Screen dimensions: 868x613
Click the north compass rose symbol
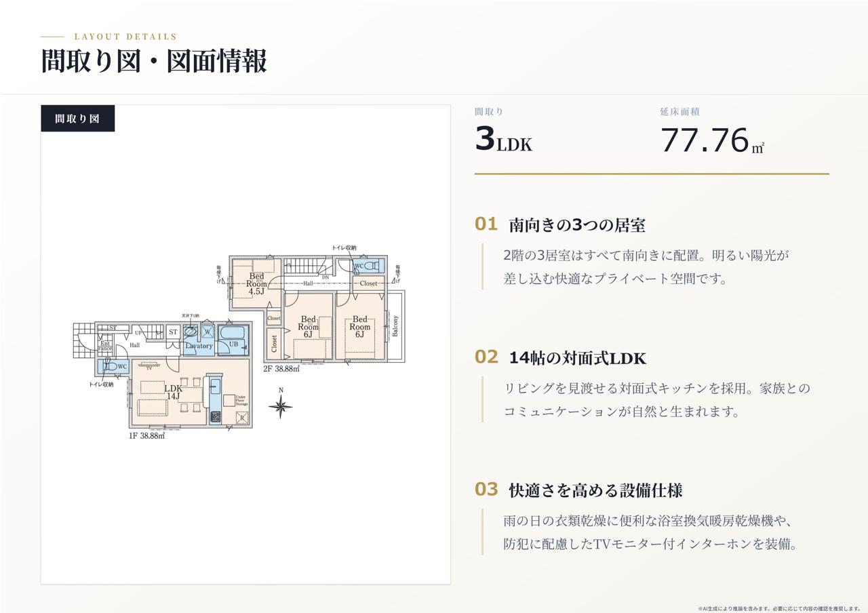(281, 406)
